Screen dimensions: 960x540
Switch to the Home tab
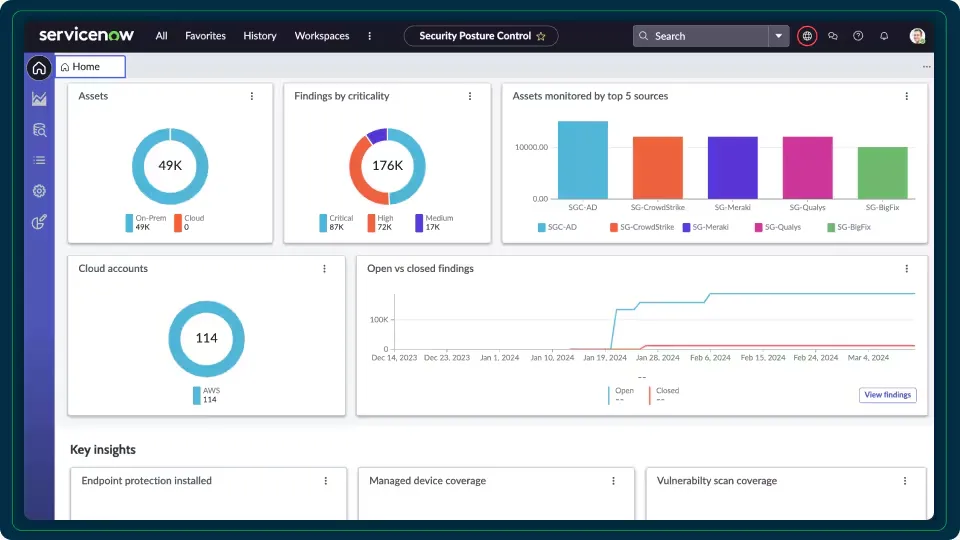tap(91, 67)
